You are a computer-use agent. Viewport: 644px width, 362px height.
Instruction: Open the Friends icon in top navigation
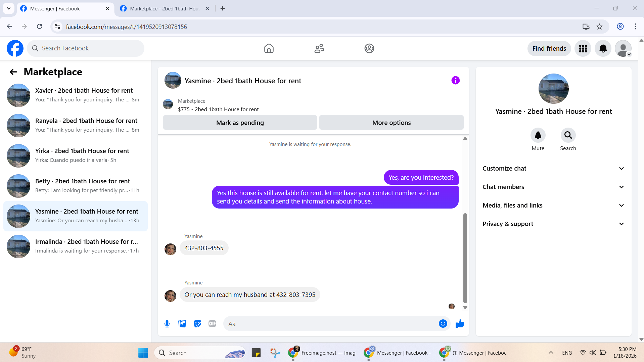319,48
